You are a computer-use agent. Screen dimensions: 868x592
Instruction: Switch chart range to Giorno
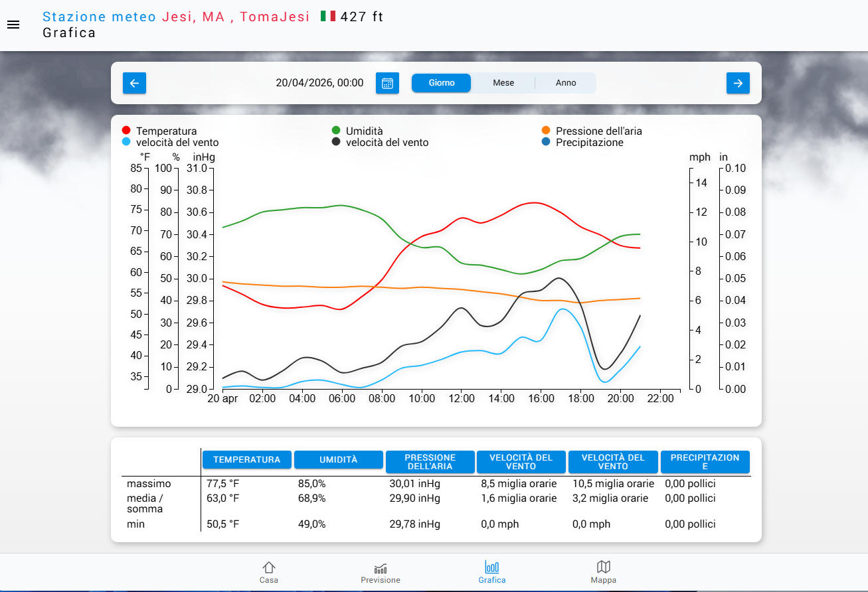click(x=442, y=83)
